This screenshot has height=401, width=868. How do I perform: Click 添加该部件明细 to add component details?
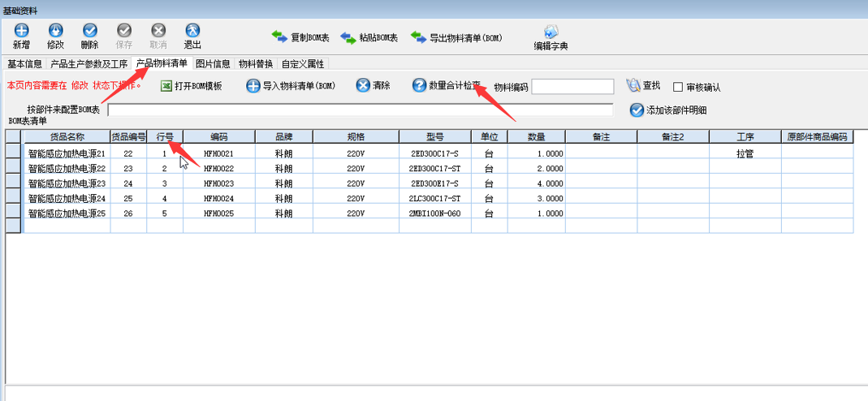pos(668,110)
